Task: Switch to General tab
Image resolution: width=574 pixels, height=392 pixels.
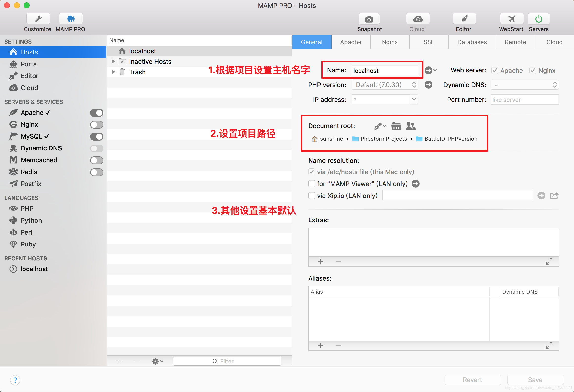Action: (312, 42)
